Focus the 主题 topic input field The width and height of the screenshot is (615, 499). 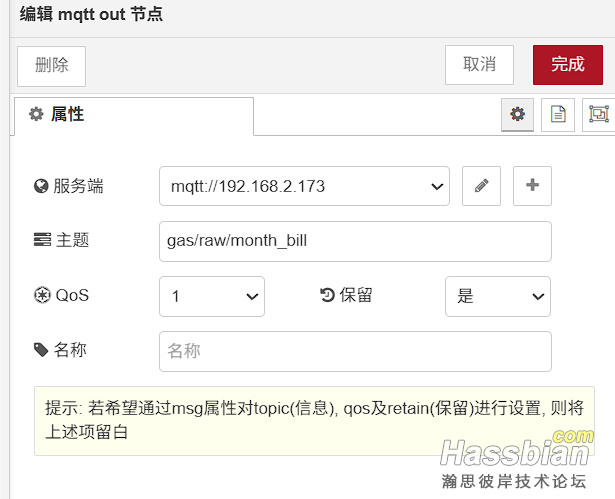coord(355,241)
